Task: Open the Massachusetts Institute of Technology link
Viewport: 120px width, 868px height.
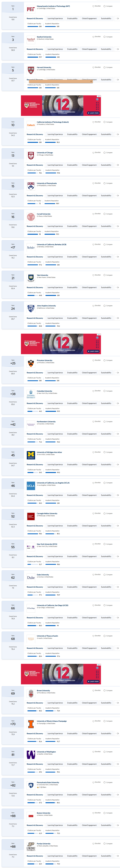Action: click(x=53, y=6)
